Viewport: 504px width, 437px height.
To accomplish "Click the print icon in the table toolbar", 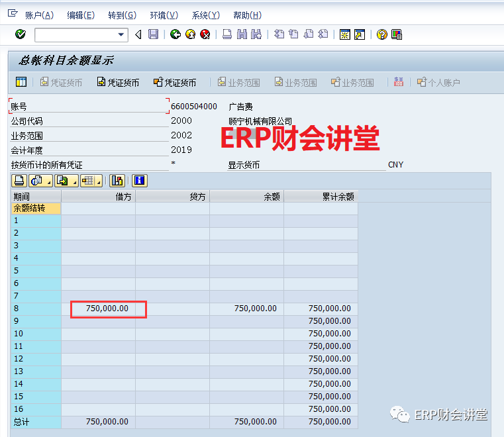I will tap(19, 180).
